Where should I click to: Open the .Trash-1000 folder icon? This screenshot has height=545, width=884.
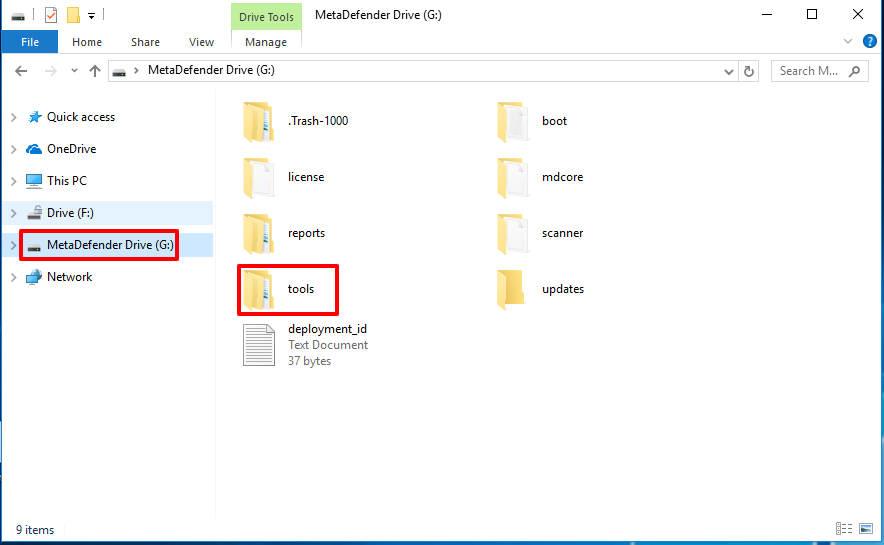coord(258,121)
